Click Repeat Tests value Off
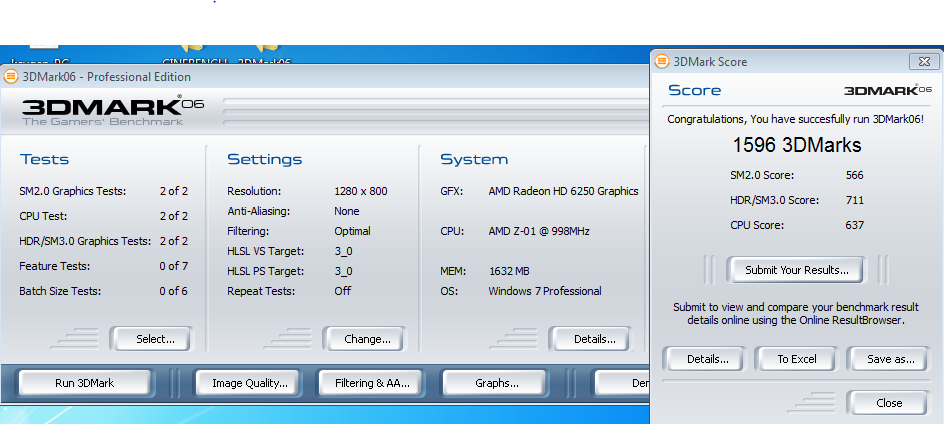The image size is (944, 424). (343, 291)
